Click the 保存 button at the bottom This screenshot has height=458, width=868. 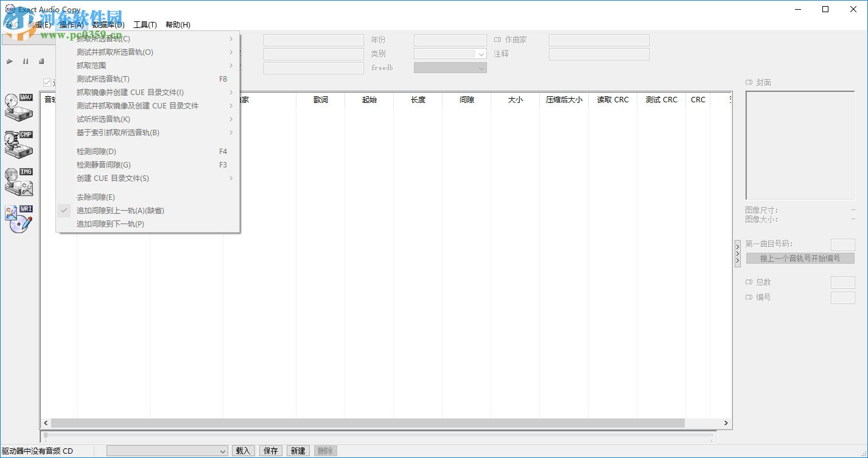pyautogui.click(x=270, y=451)
